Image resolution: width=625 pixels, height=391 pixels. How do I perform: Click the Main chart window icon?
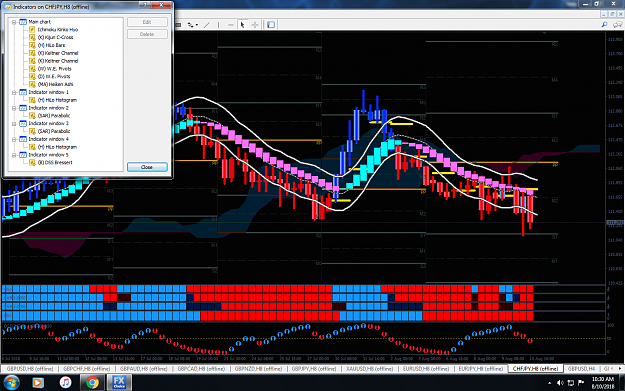point(23,22)
